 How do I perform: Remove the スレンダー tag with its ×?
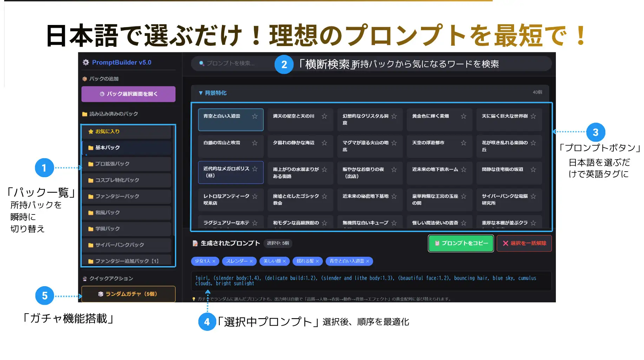[251, 261]
